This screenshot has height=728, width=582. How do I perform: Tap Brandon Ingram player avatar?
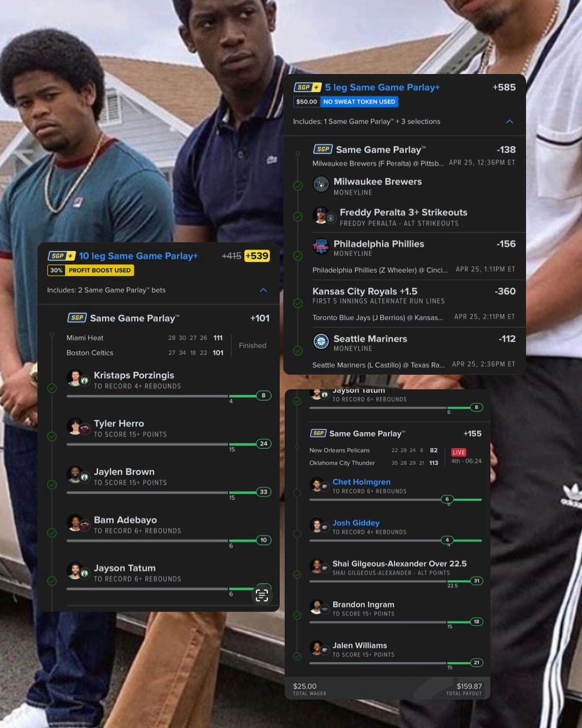[x=316, y=607]
